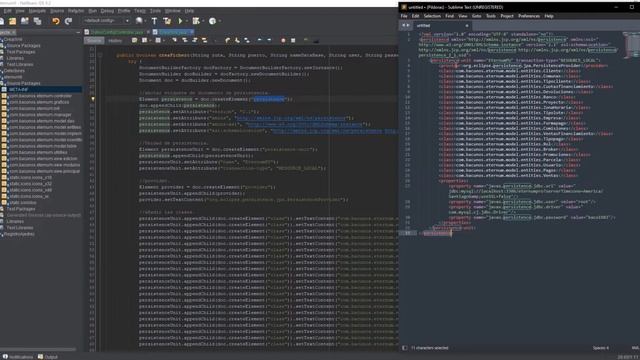Open the dropdown arrow beside Run icon
Viewport: 640px width, 360px height.
[187, 21]
